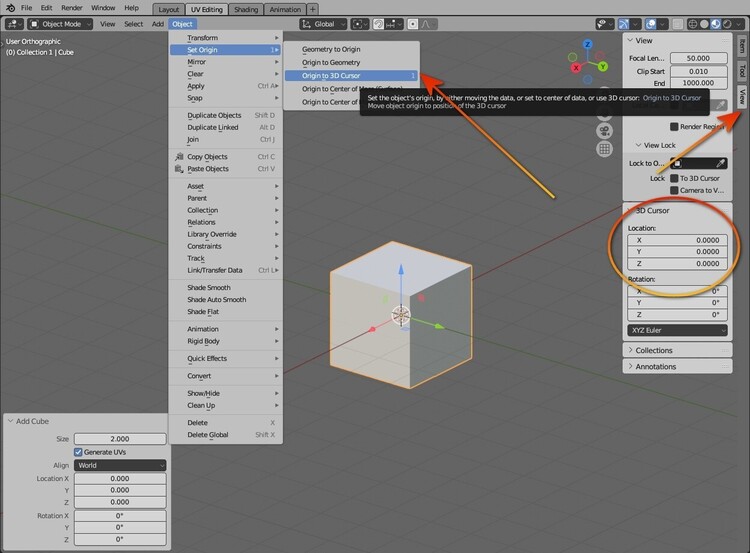
Task: Click the Blender logo icon
Action: 10,8
